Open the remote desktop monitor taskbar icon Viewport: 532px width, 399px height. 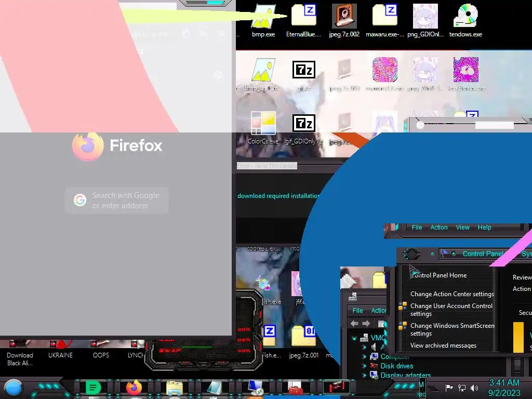pos(255,388)
